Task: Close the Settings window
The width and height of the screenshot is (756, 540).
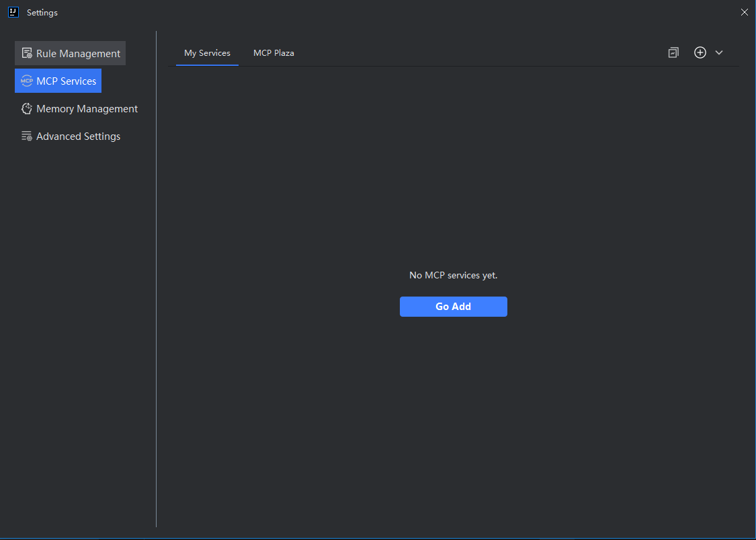Action: 744,12
